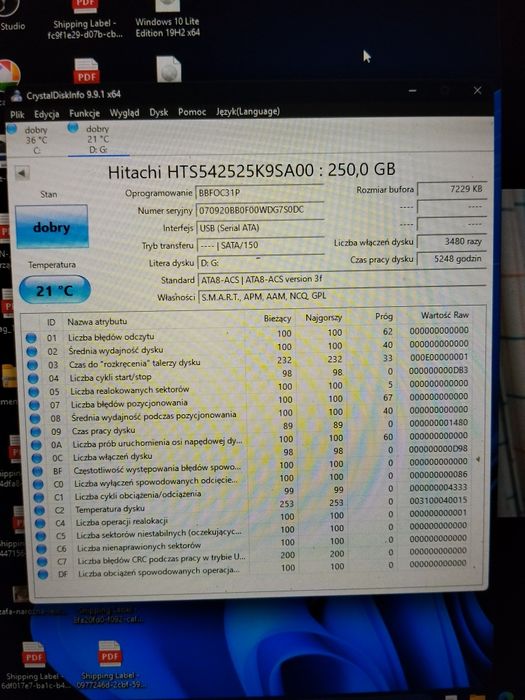Click status circle for attribute 03 rozkręcenia talerzy
Viewport: 525px width, 700px height.
coord(33,365)
